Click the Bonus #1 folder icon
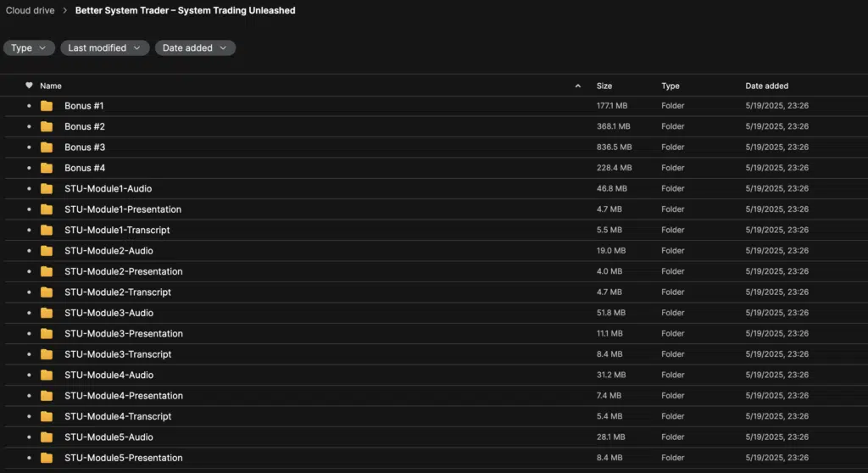 point(47,106)
